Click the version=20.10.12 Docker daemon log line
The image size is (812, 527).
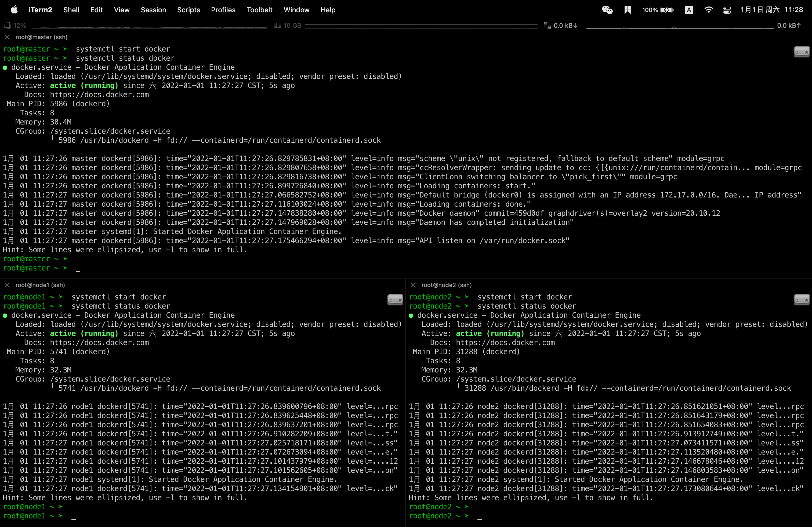(362, 213)
